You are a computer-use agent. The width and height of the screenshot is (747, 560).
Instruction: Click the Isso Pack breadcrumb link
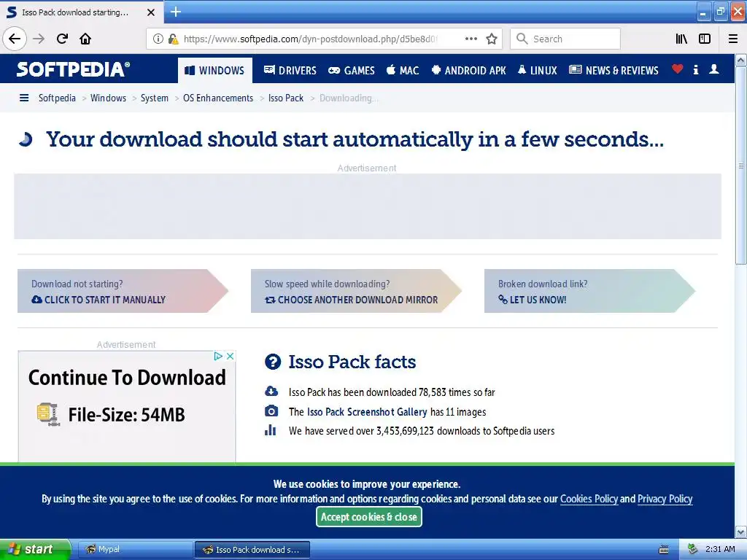[286, 98]
